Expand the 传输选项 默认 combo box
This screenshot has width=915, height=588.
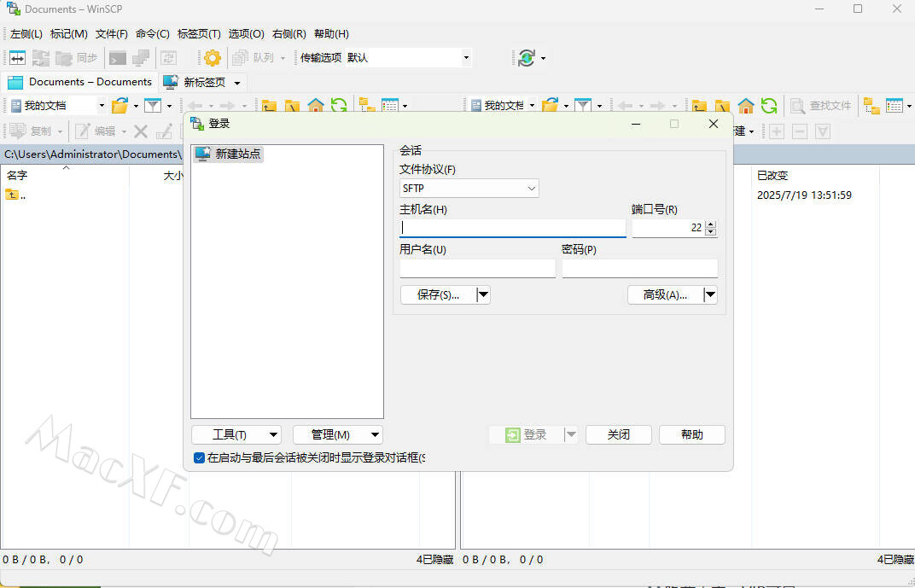[x=466, y=58]
